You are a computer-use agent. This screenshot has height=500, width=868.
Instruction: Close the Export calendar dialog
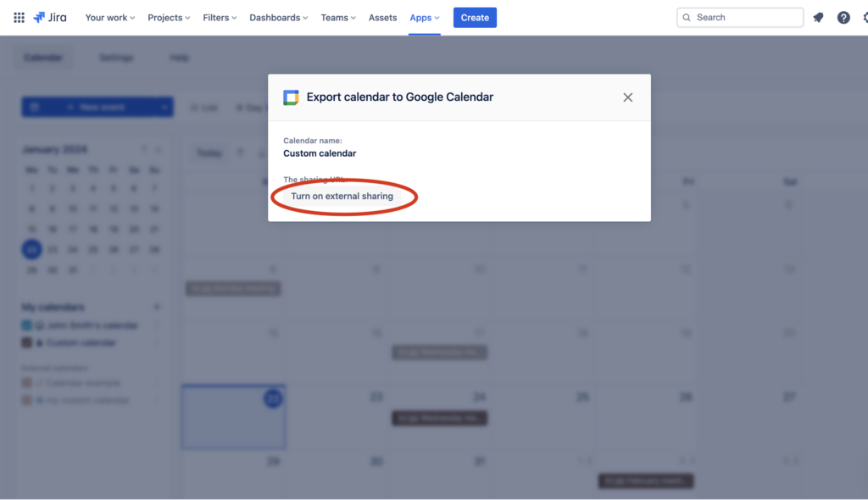(628, 97)
